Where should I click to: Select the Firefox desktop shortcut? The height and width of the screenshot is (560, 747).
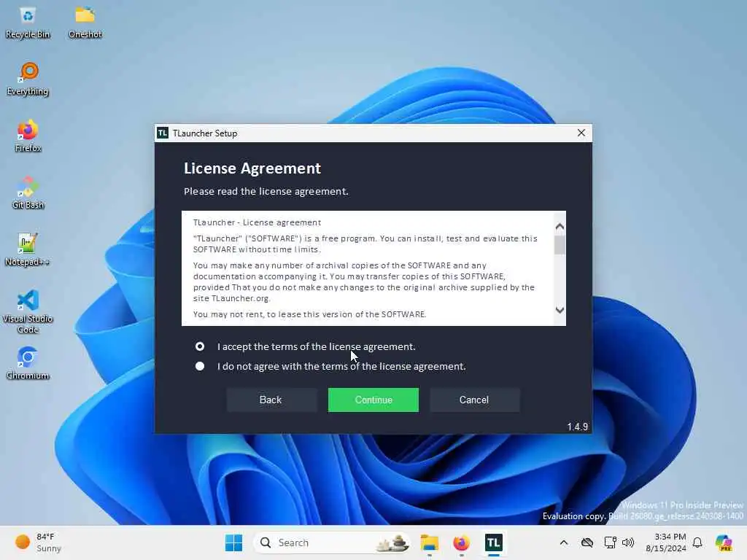tap(28, 136)
